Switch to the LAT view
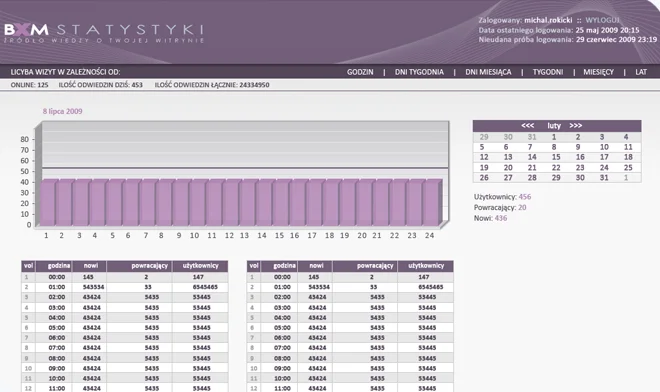The width and height of the screenshot is (660, 392). tap(641, 72)
